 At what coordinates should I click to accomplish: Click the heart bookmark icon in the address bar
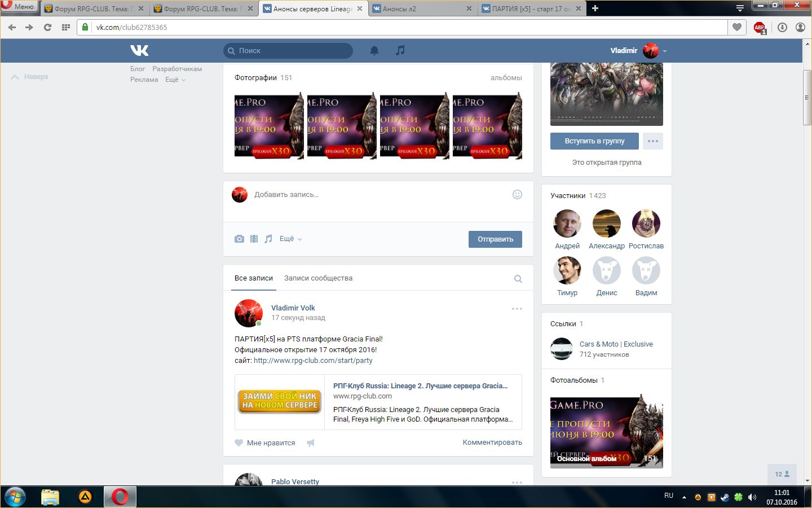coord(737,27)
